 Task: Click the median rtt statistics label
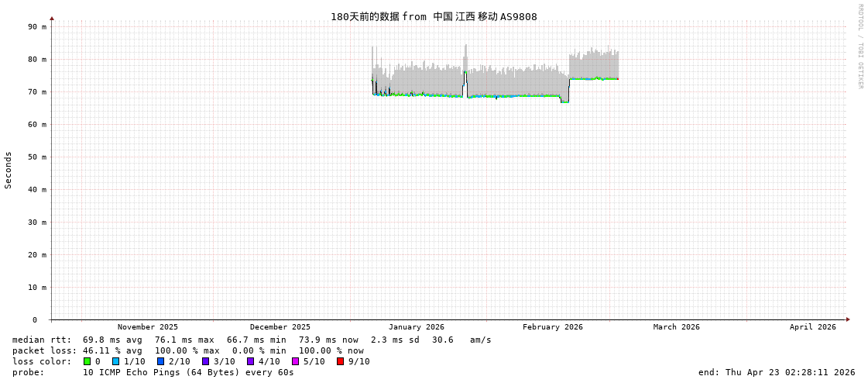click(42, 340)
